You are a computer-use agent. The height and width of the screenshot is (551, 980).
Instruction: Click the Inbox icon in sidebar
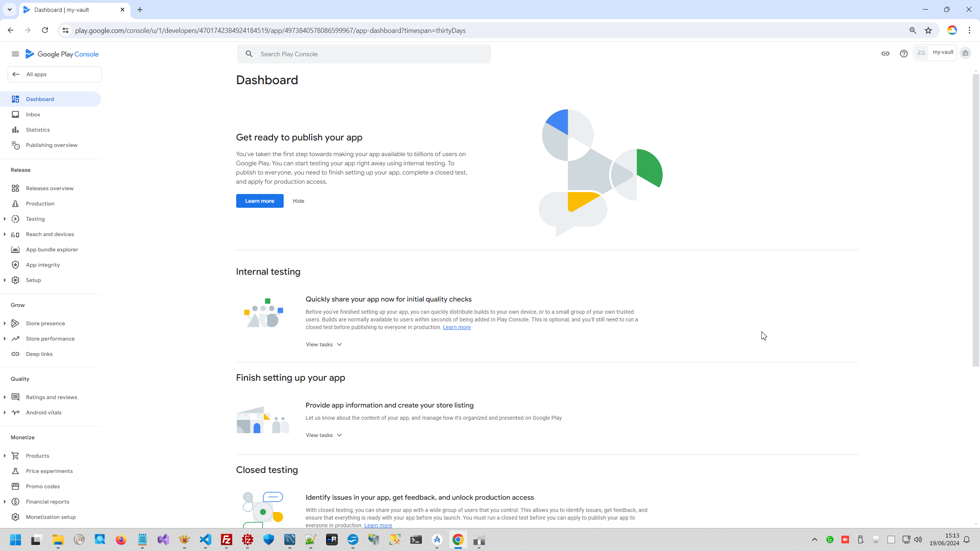click(x=15, y=114)
